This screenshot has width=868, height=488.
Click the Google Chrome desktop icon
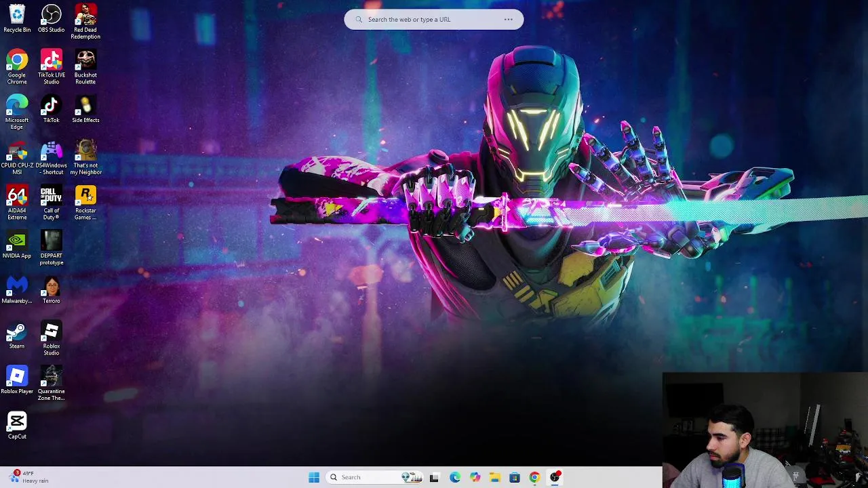[17, 66]
